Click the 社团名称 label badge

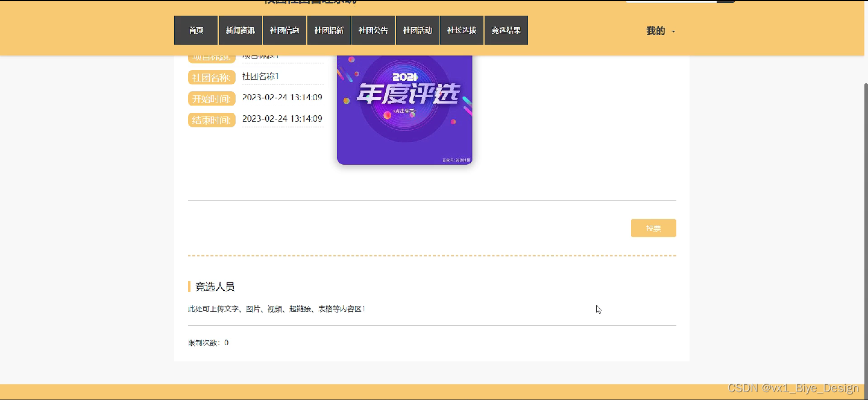(212, 77)
